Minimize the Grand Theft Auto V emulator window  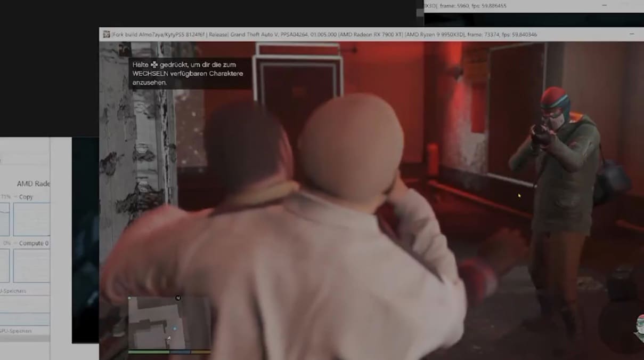point(632,34)
